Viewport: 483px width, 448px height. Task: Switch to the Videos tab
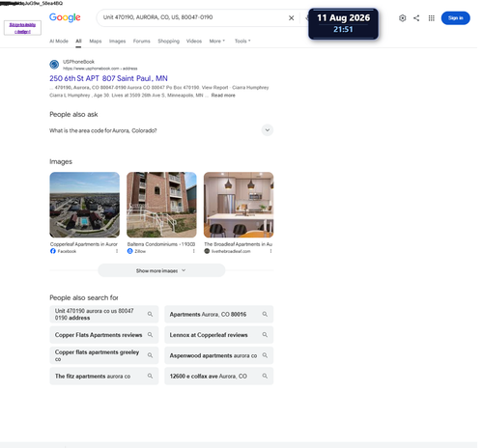194,42
